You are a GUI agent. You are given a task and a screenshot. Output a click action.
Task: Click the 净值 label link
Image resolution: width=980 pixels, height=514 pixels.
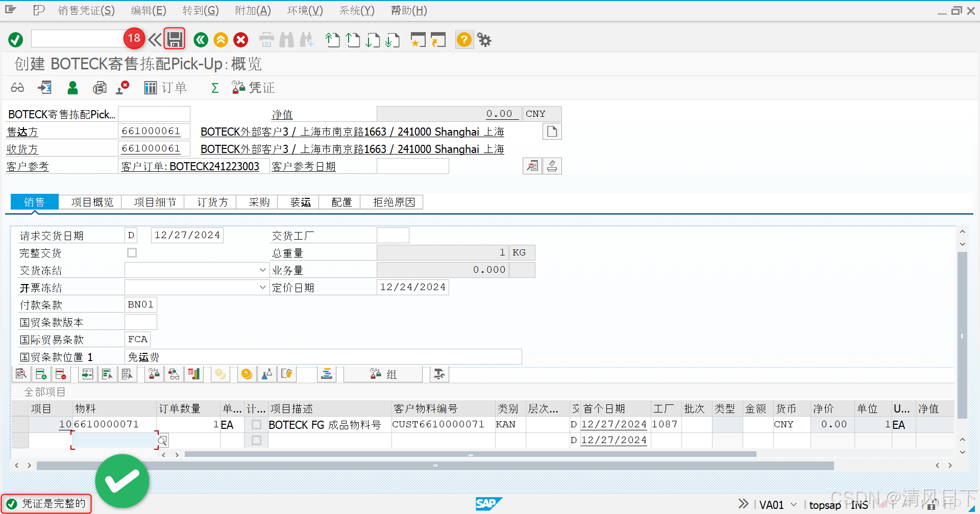pyautogui.click(x=282, y=115)
